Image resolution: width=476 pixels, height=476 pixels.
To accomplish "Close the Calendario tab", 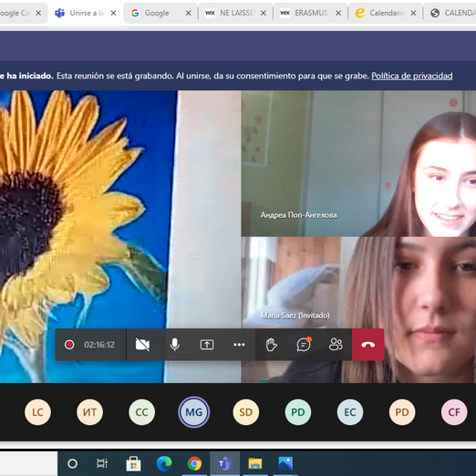I will [x=413, y=13].
